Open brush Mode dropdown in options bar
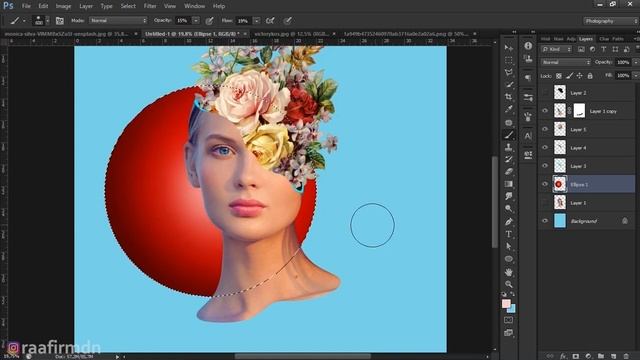Screen dimensions: 640x360 coord(118,20)
